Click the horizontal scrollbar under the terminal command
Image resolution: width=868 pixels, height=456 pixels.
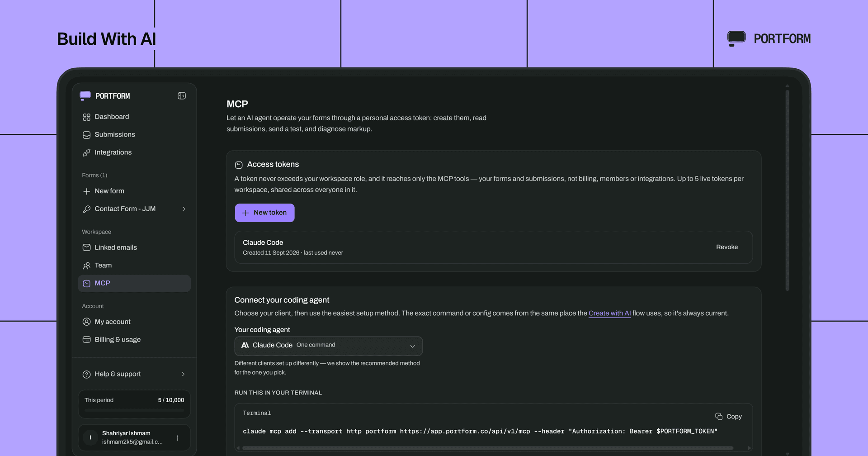[x=488, y=448]
